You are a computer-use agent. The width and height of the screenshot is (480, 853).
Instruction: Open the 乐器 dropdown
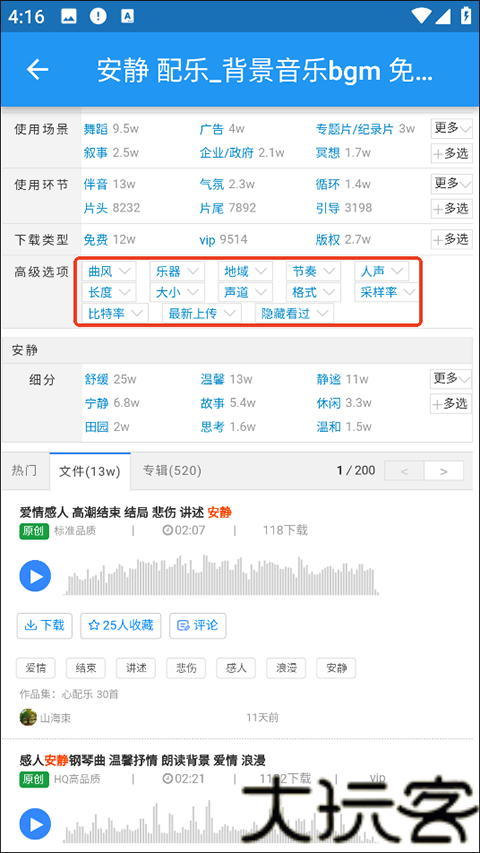(177, 270)
